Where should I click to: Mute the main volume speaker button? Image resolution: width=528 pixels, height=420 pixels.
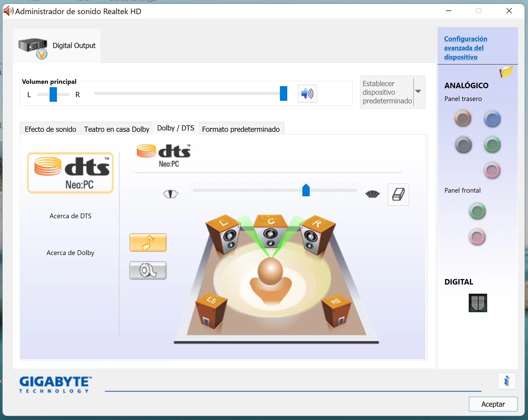pyautogui.click(x=307, y=93)
